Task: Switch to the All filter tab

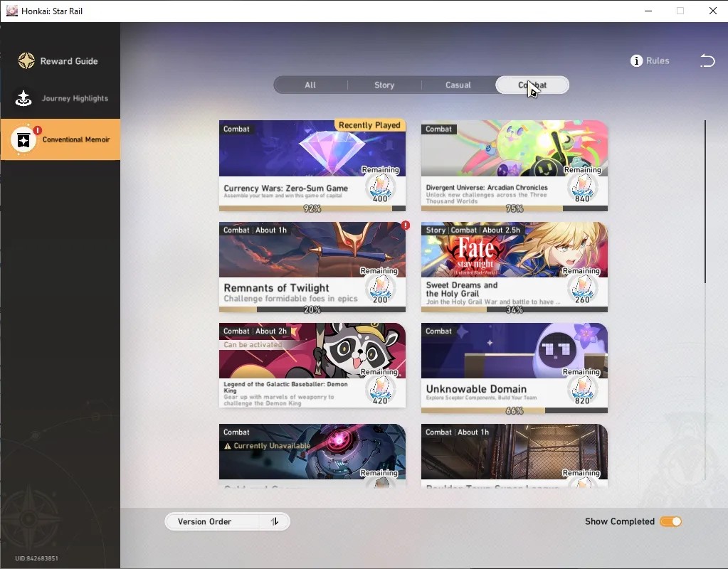Action: pyautogui.click(x=310, y=85)
